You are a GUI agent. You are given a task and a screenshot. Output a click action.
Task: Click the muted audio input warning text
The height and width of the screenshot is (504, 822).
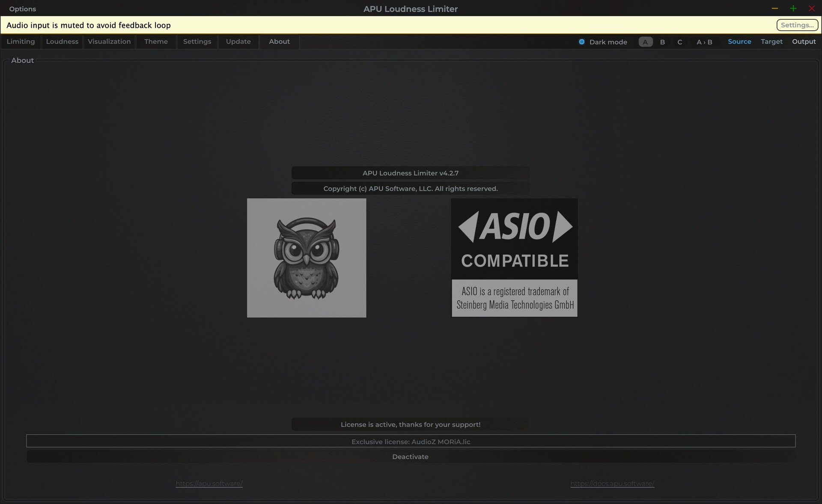point(89,25)
